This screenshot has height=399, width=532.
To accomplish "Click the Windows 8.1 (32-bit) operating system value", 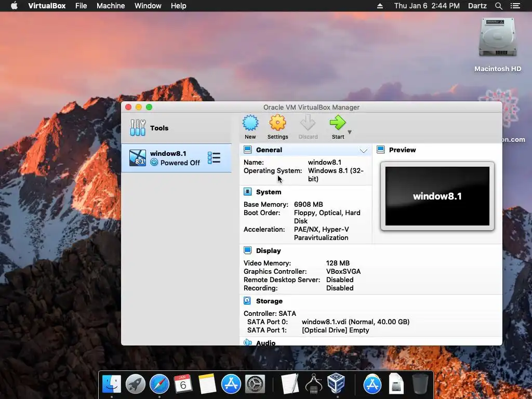I will point(336,175).
